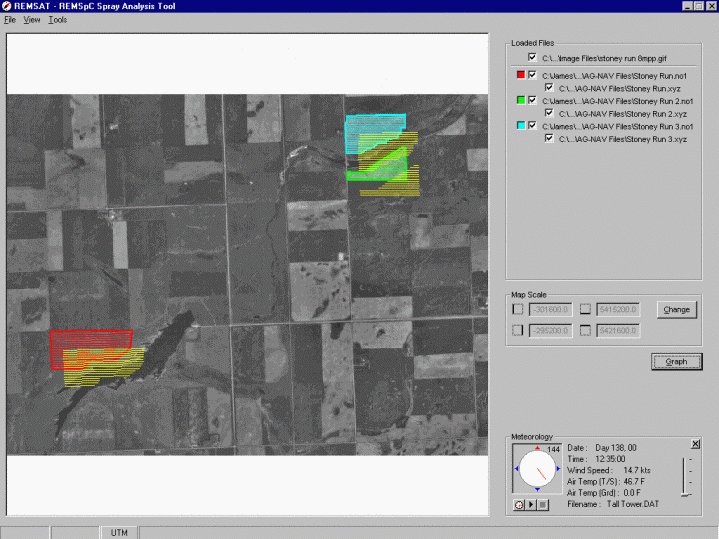Click the cyan swatch for Stoney Run 3.no1
Viewport: 719px width, 539px height.
pos(521,127)
